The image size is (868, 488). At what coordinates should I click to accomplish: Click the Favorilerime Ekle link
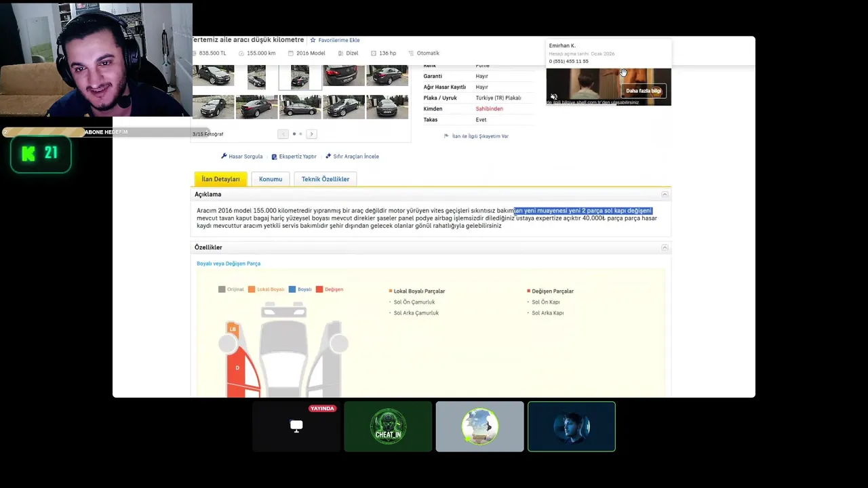point(339,40)
